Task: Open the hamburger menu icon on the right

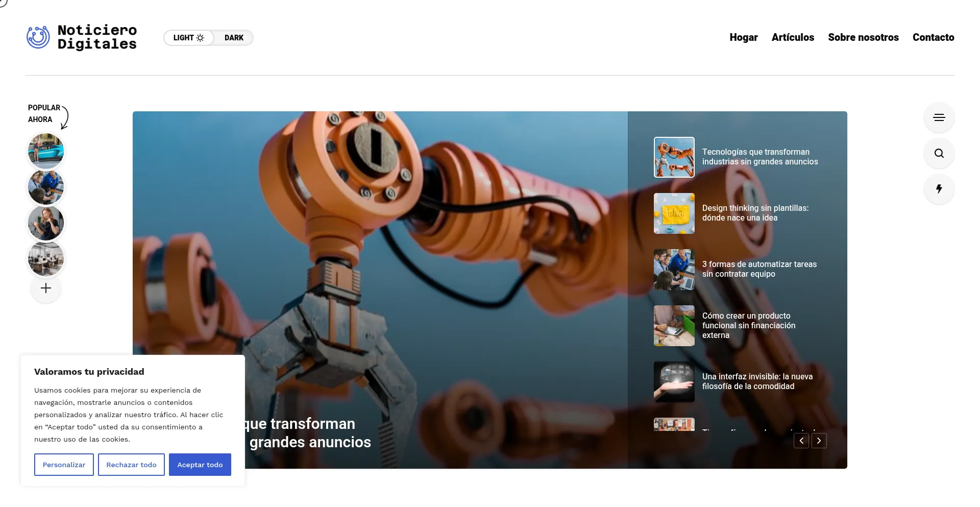Action: (939, 117)
